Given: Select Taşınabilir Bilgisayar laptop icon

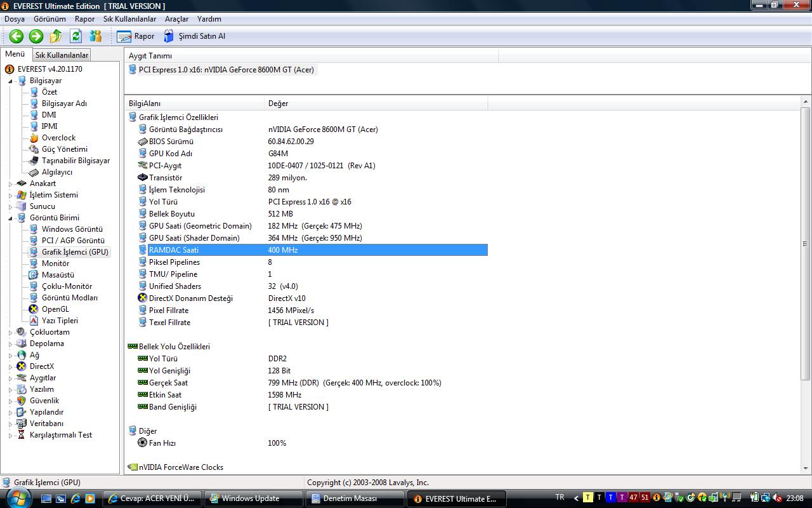Looking at the screenshot, I should (x=34, y=161).
